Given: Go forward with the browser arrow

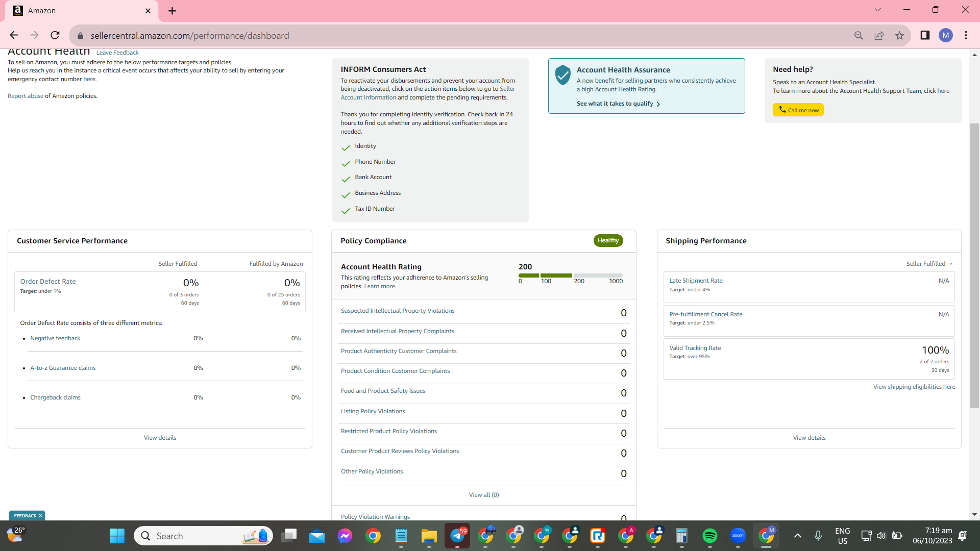Looking at the screenshot, I should 34,35.
